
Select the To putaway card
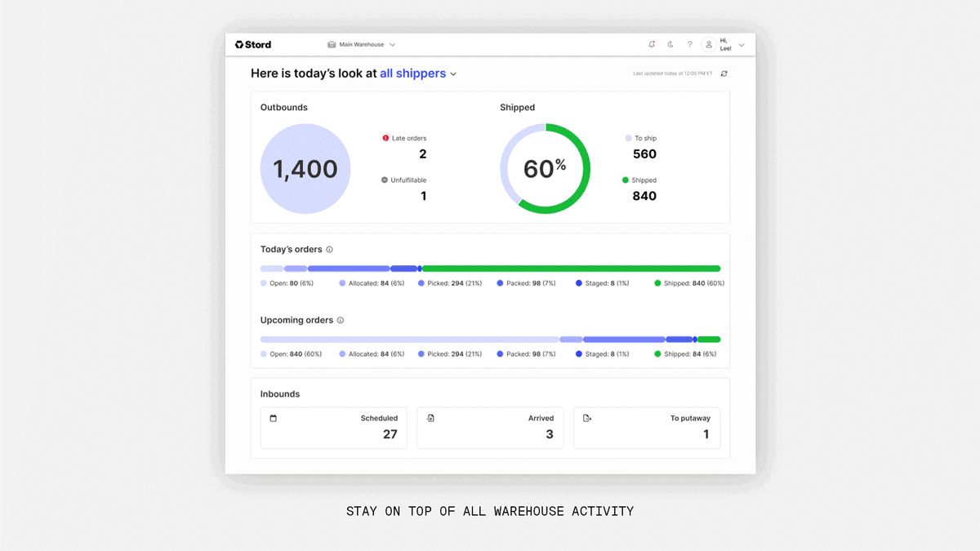(x=646, y=428)
